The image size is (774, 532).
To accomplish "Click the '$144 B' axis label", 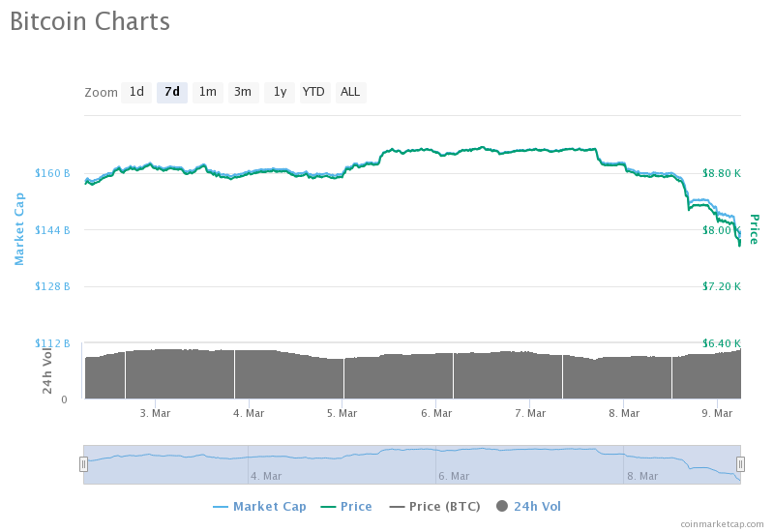I will pyautogui.click(x=52, y=230).
